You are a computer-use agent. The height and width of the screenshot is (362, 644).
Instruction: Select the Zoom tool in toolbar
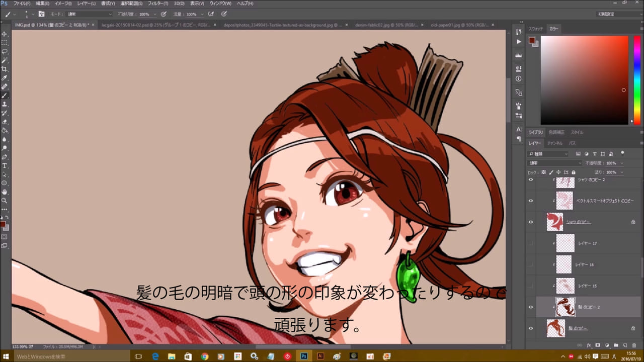tap(5, 200)
